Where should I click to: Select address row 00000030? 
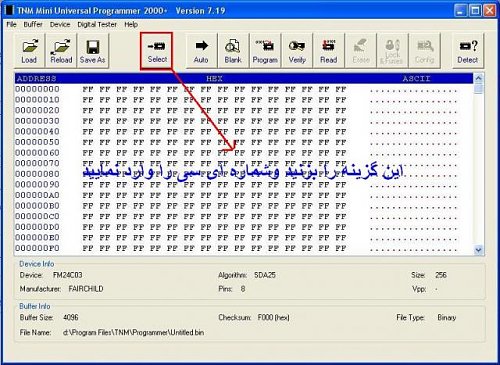[x=37, y=121]
